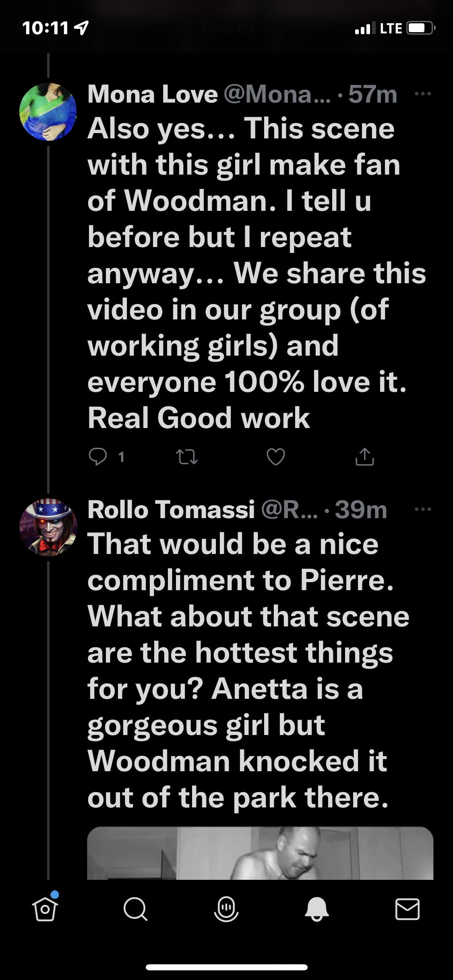This screenshot has height=980, width=453.
Task: Open more options for Mona Love's tweet
Action: [423, 94]
